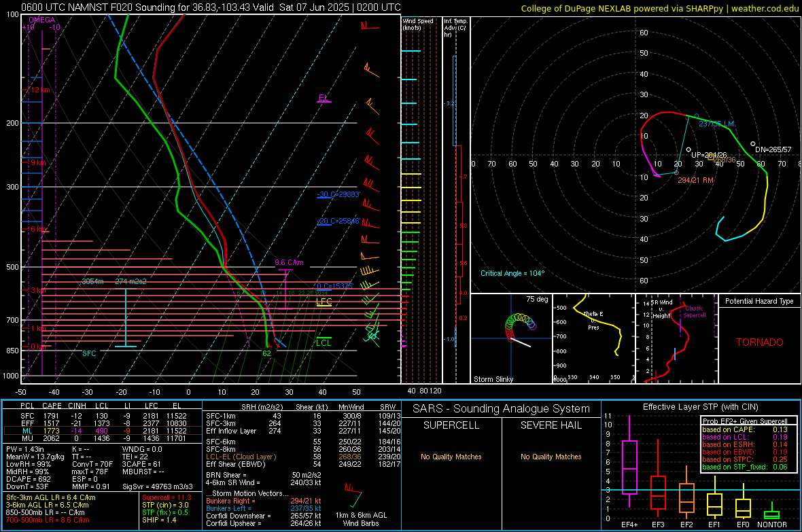Click the Inf. Temp. Adv. panel header
Viewport: 802px width, 532px height.
coord(456,28)
